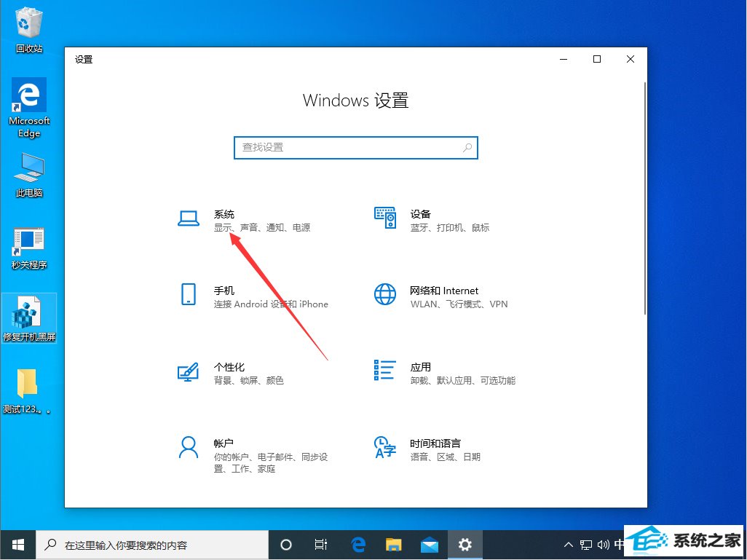Open File Explorer from taskbar
This screenshot has width=747, height=560.
393,545
